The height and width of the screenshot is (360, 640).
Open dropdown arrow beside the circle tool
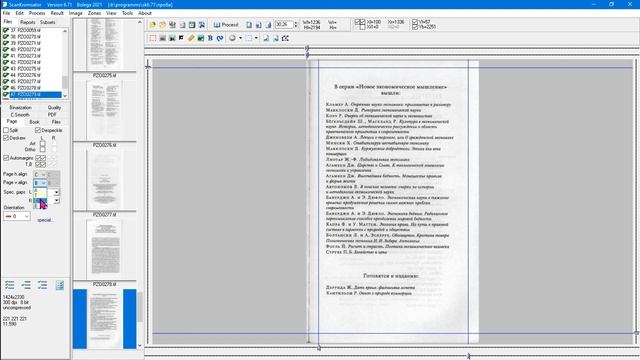pyautogui.click(x=240, y=38)
